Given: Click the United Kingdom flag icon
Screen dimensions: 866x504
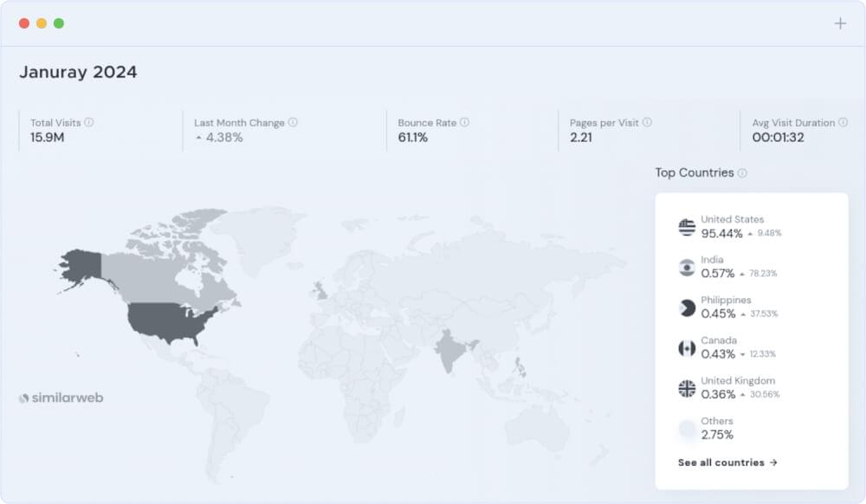Looking at the screenshot, I should [x=685, y=388].
